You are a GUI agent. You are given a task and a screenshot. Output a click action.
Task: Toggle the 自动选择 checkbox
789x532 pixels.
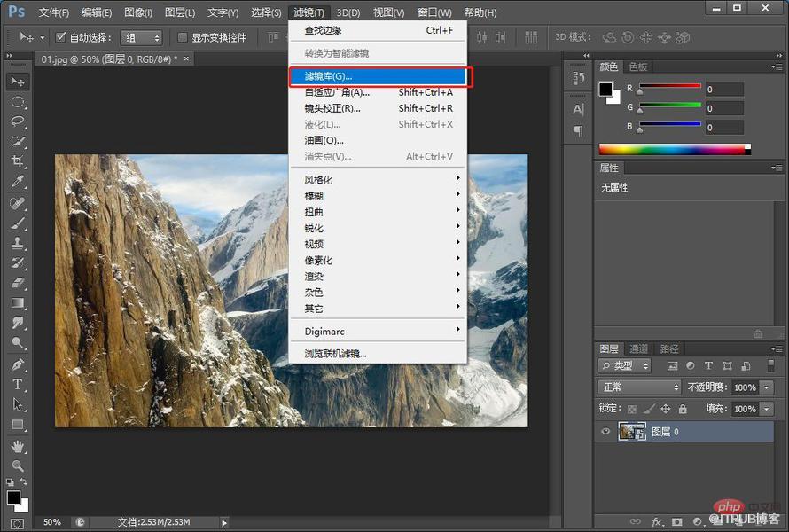61,36
